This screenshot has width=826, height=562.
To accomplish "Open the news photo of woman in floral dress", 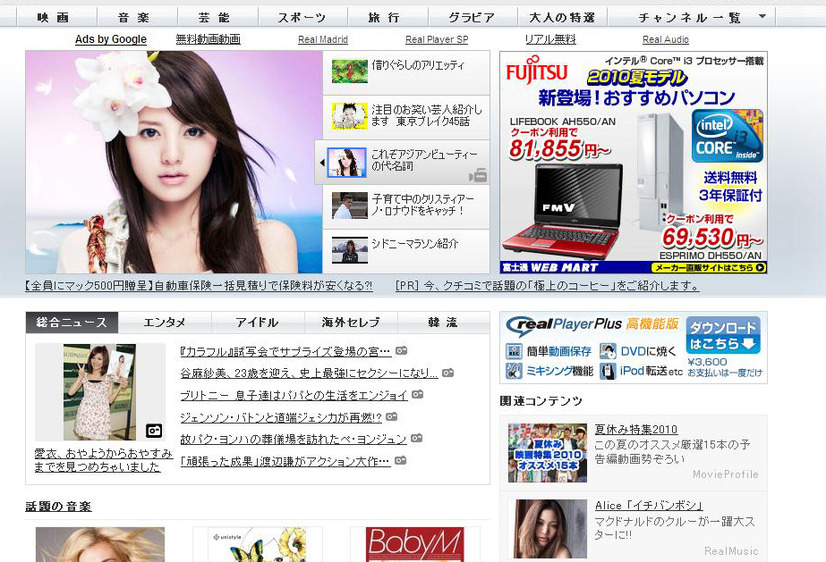I will [x=100, y=392].
